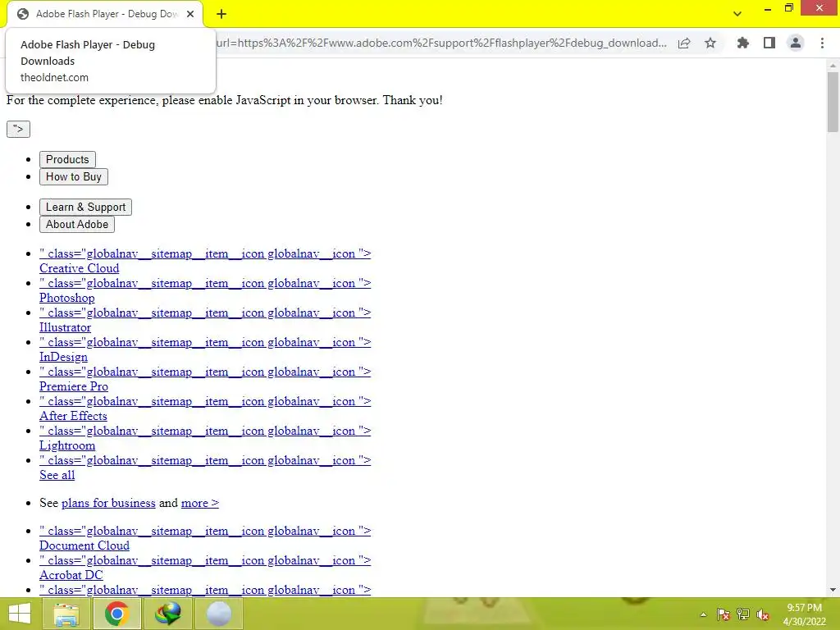Open the Lightroom link
This screenshot has height=630, width=840.
coord(67,445)
